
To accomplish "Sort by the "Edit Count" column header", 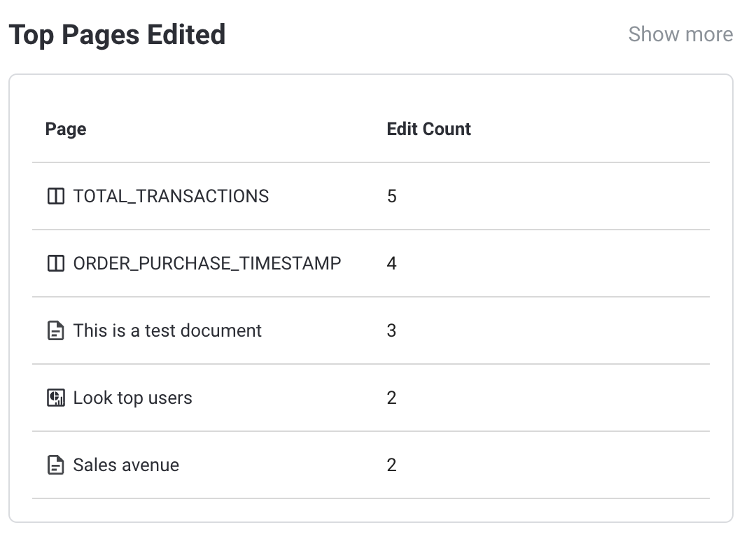I will pos(428,129).
